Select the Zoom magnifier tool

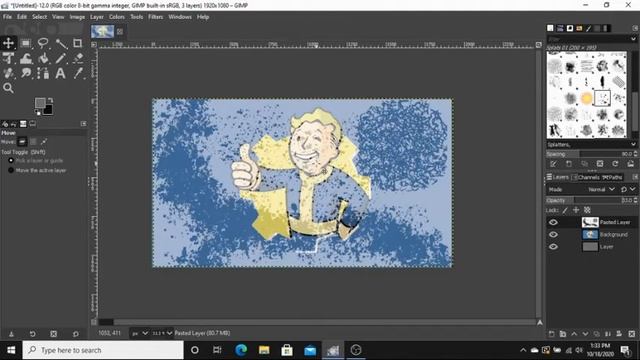tap(8, 88)
